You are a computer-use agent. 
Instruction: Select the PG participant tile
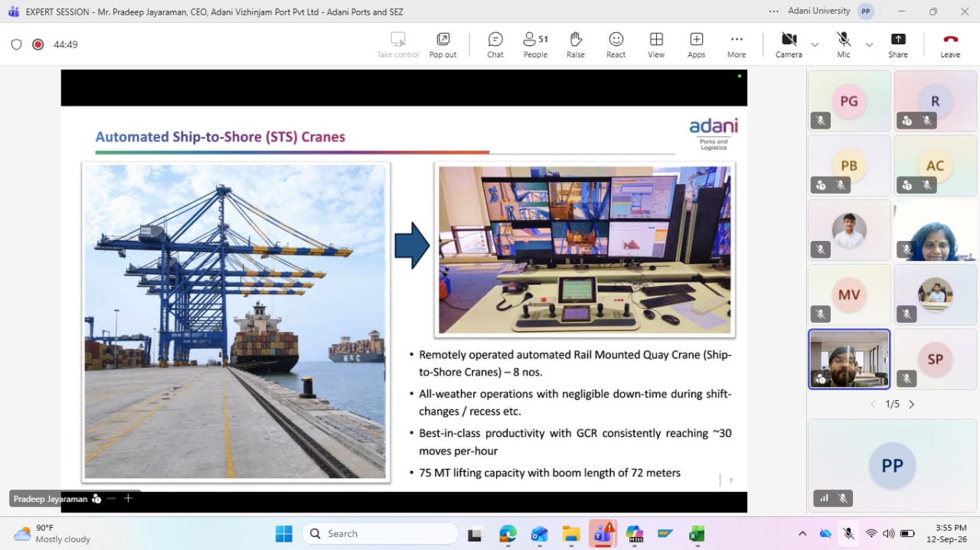click(849, 101)
